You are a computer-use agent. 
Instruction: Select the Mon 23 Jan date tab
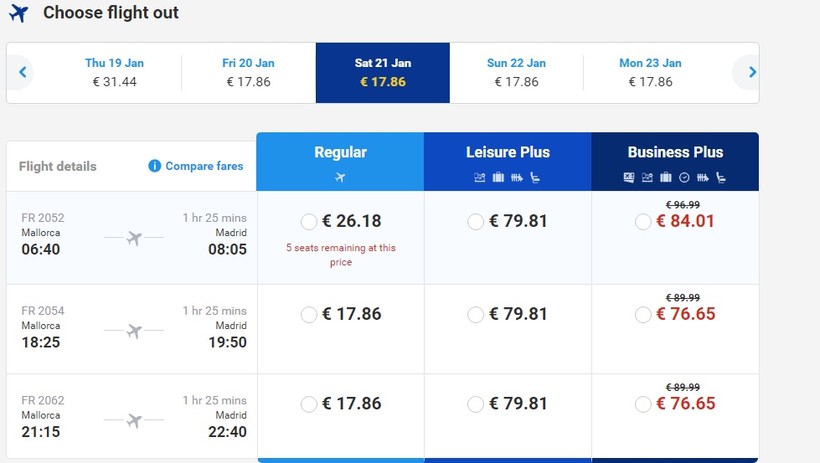tap(650, 72)
